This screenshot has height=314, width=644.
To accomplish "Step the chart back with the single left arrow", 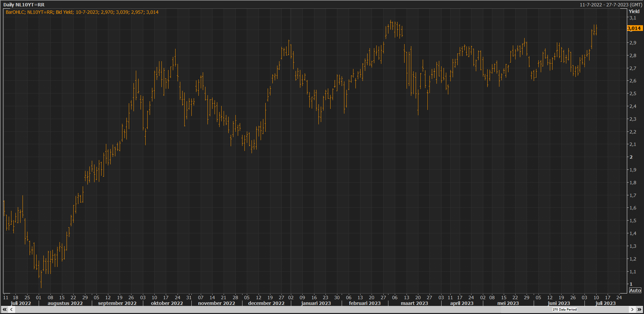I will pyautogui.click(x=11, y=309).
